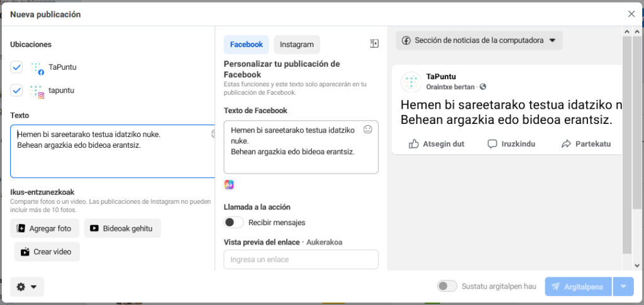Toggle Sustatu argitalpen hau switch
The image size is (644, 305).
tap(447, 286)
